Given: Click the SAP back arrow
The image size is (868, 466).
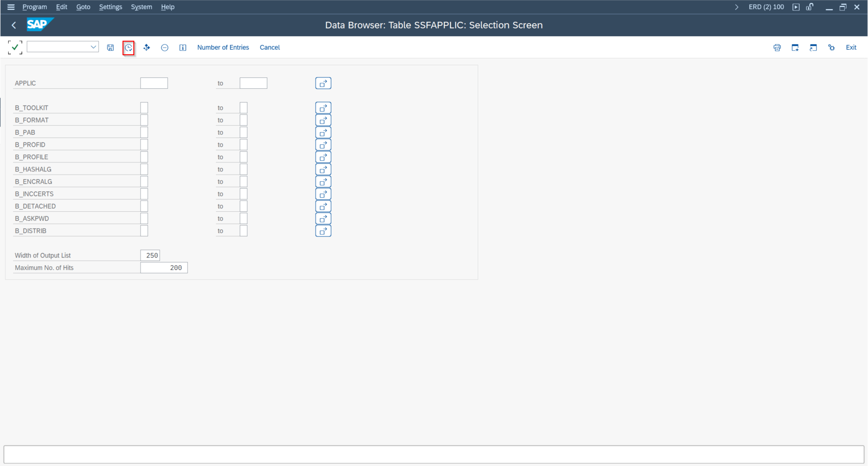Looking at the screenshot, I should pos(14,25).
